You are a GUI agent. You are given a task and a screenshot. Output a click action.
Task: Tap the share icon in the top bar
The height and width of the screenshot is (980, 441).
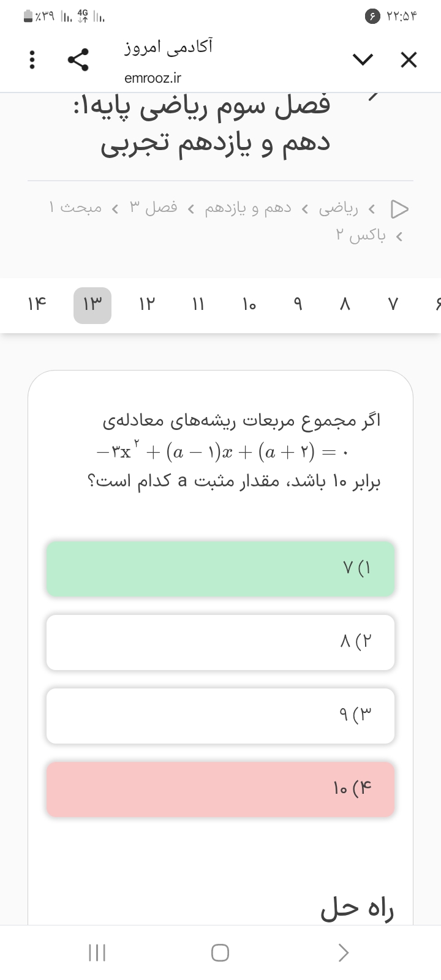point(78,59)
